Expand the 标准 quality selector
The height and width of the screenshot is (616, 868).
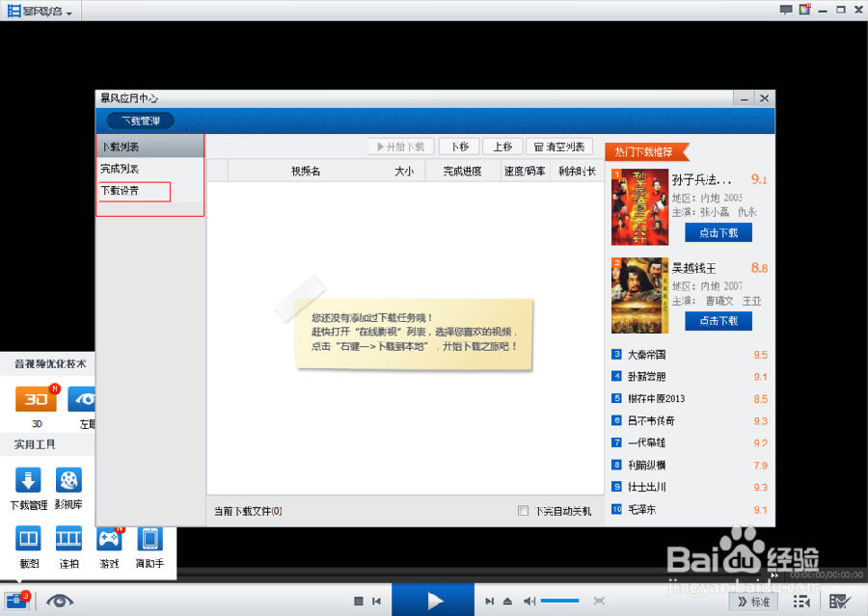(754, 601)
